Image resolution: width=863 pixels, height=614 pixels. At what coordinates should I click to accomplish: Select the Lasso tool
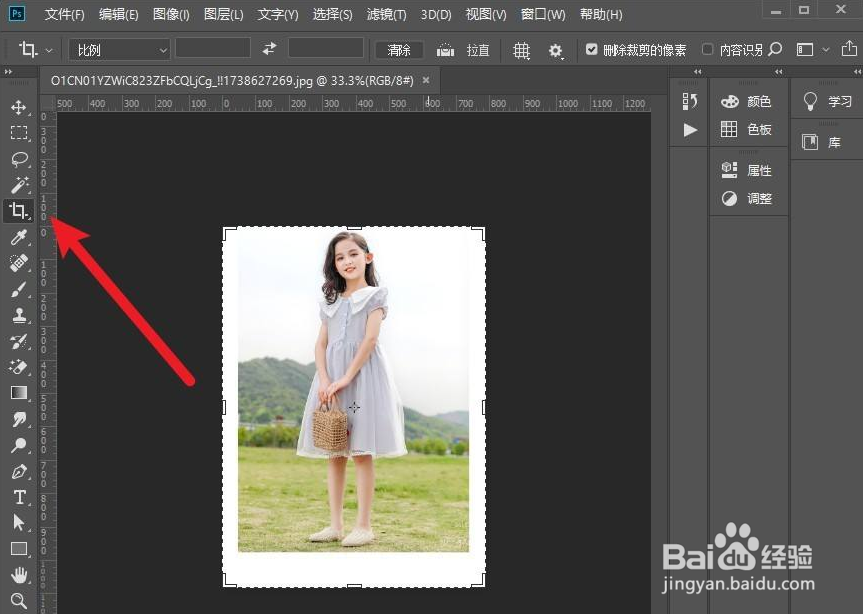(x=19, y=159)
